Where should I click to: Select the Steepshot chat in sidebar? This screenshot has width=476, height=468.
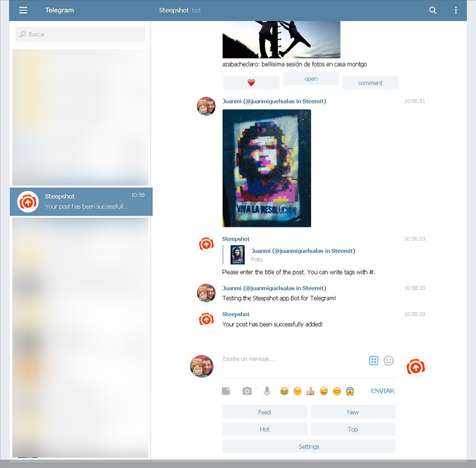[81, 202]
